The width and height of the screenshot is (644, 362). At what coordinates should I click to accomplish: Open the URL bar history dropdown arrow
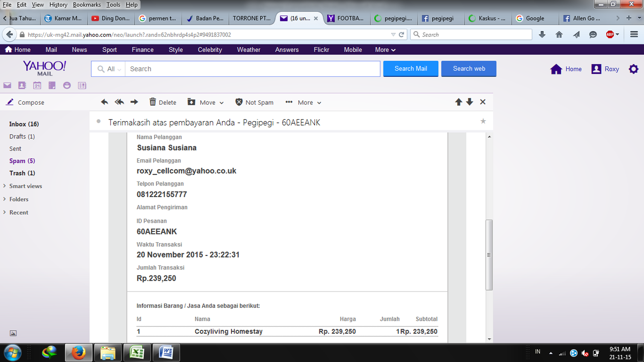(393, 35)
